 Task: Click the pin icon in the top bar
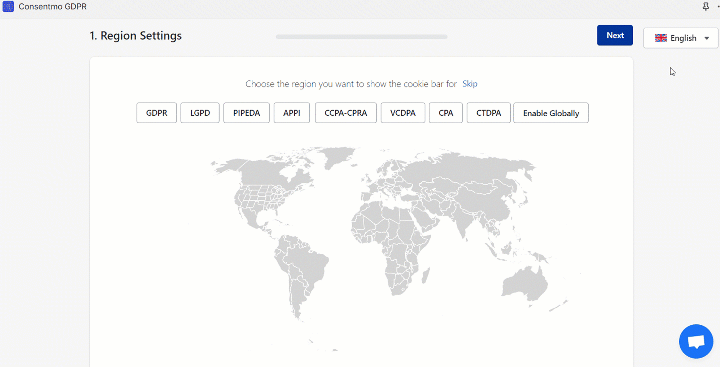(706, 6)
